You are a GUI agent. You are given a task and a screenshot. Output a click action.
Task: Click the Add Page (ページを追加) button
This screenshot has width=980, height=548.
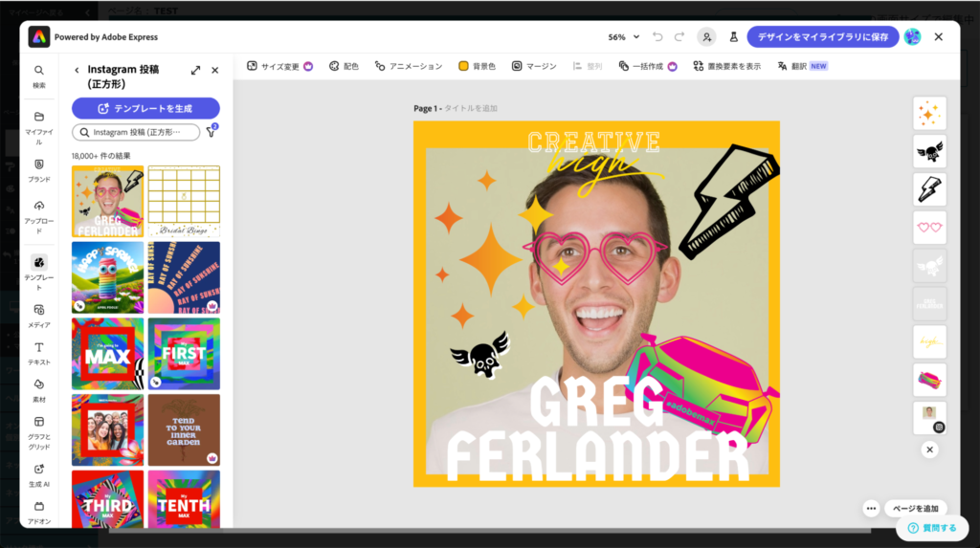[x=916, y=509]
